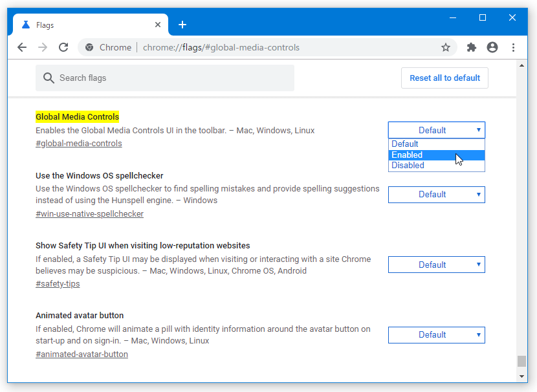Open a new tab with plus button

pyautogui.click(x=182, y=25)
